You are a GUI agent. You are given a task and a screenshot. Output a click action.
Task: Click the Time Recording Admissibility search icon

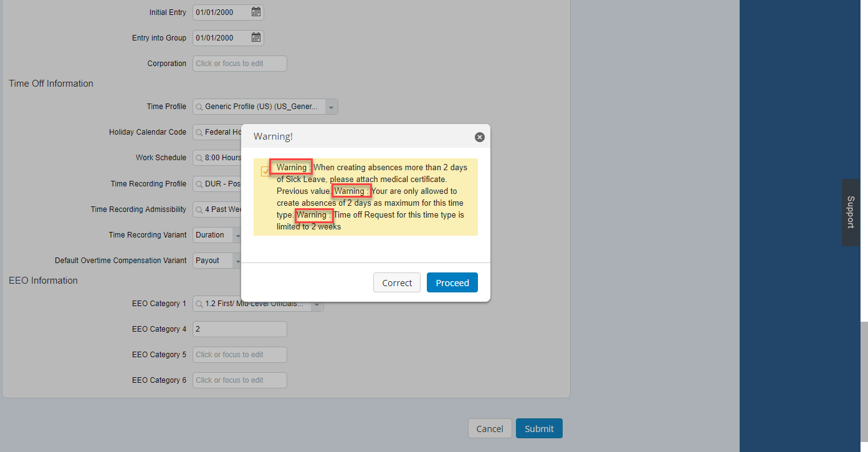(199, 209)
